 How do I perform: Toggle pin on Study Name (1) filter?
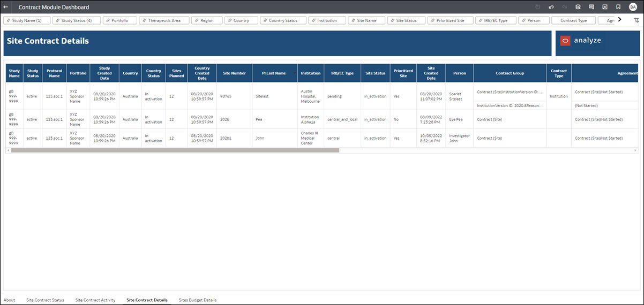(8, 20)
